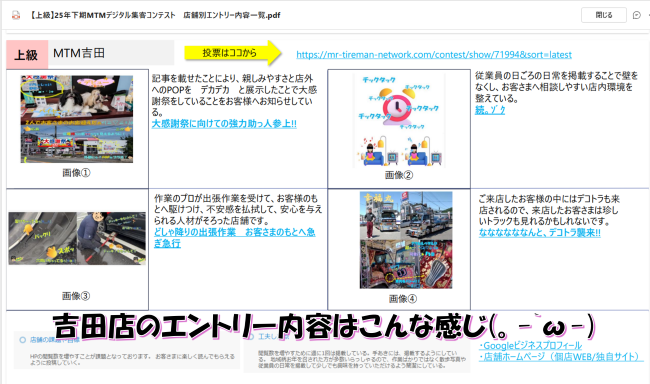Click the 画像④ caption
This screenshot has width=650, height=384.
403,299
